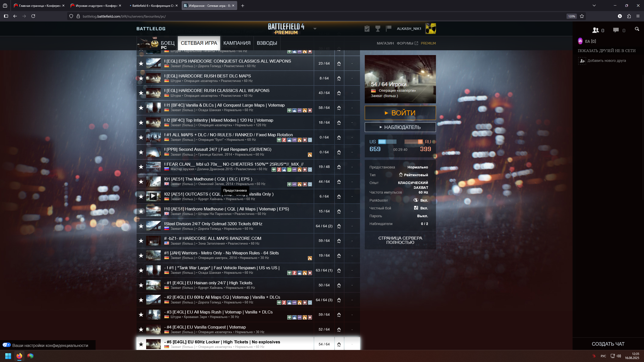Click the DLC icon in the [PPB] Second Assault row

(310, 155)
